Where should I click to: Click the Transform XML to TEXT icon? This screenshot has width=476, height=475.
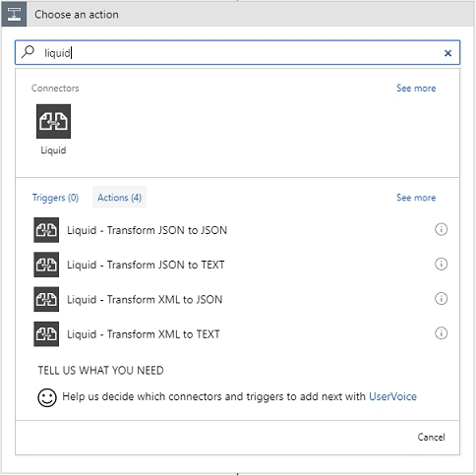click(46, 334)
